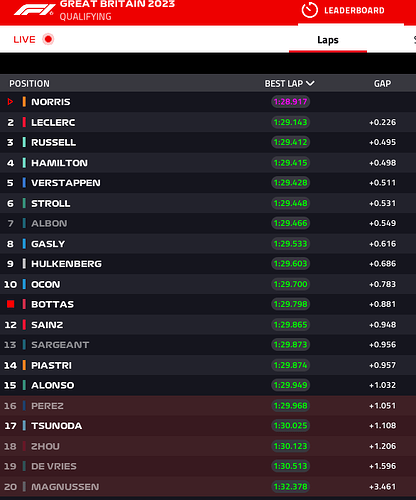Sort by Best Lap chevron

(310, 83)
